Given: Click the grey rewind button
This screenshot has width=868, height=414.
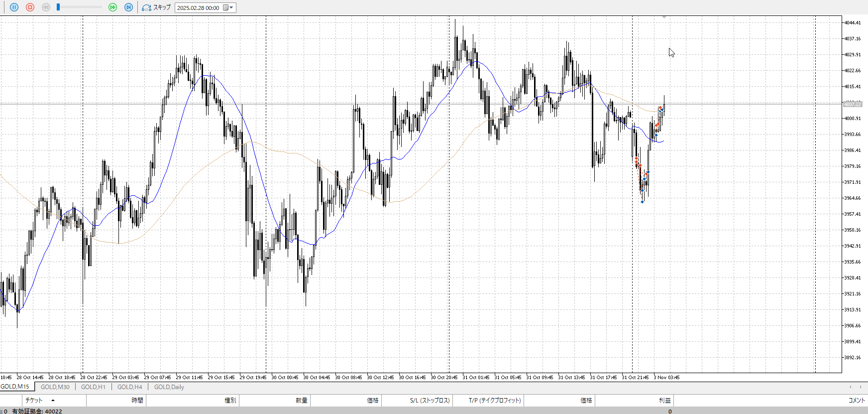Looking at the screenshot, I should (46, 7).
